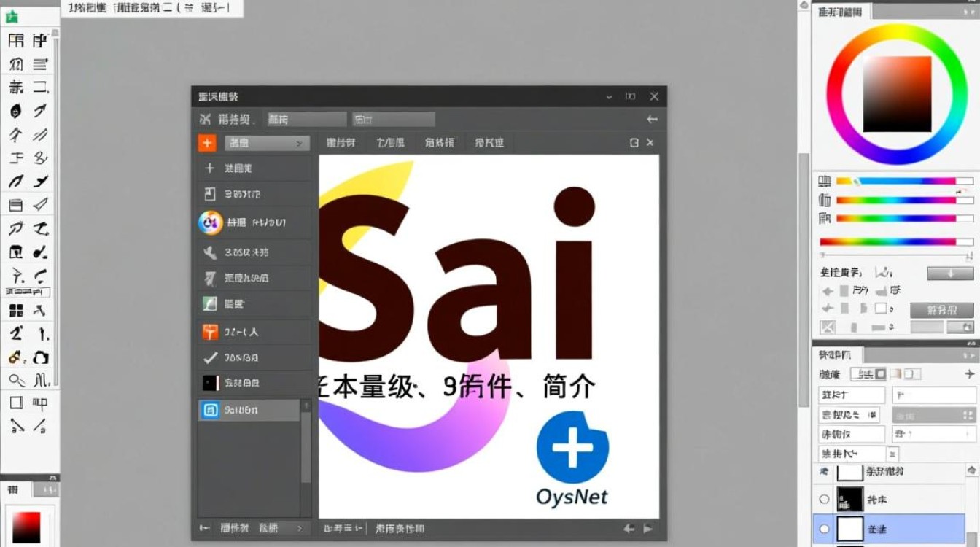The height and width of the screenshot is (547, 980).
Task: Open the first tab above the Sai preview
Action: coord(341,143)
